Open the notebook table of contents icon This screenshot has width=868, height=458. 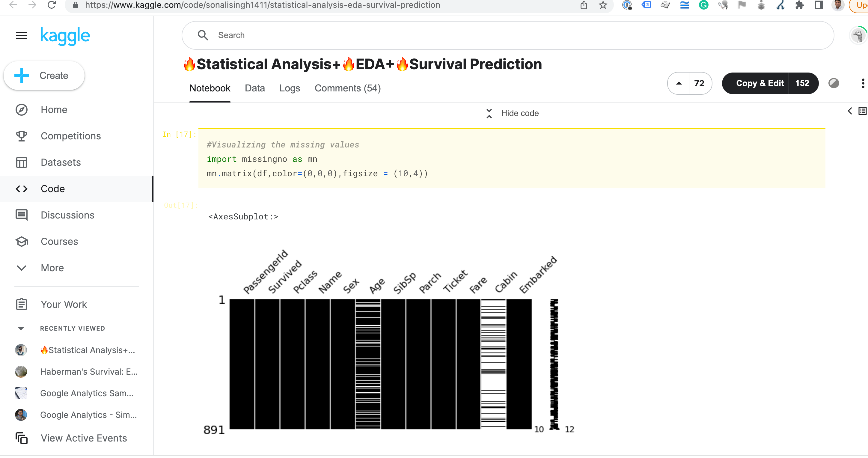pyautogui.click(x=862, y=111)
